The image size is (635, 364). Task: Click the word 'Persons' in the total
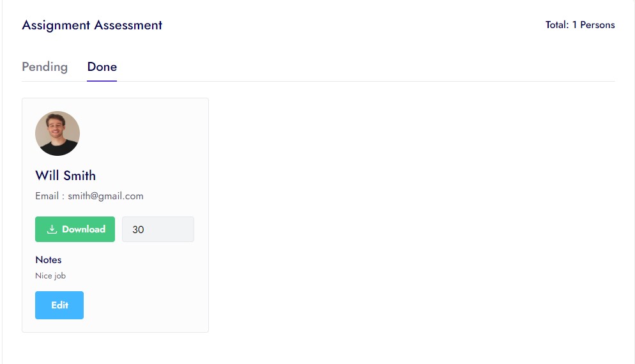597,25
